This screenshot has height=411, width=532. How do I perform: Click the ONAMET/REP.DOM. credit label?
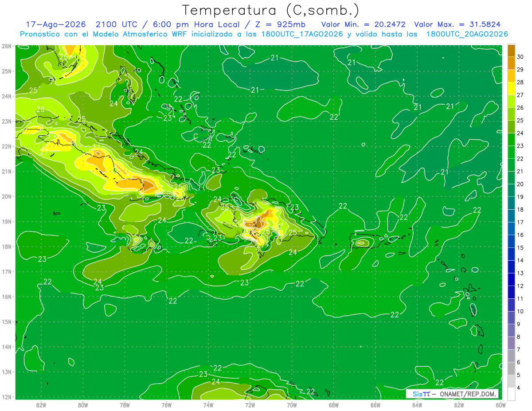[x=468, y=394]
